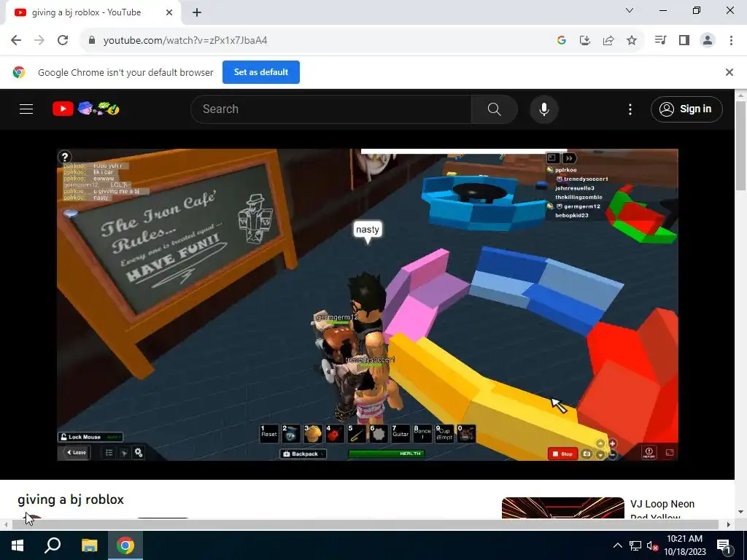The image size is (747, 560).
Task: Click the Set as default button
Action: click(x=261, y=72)
